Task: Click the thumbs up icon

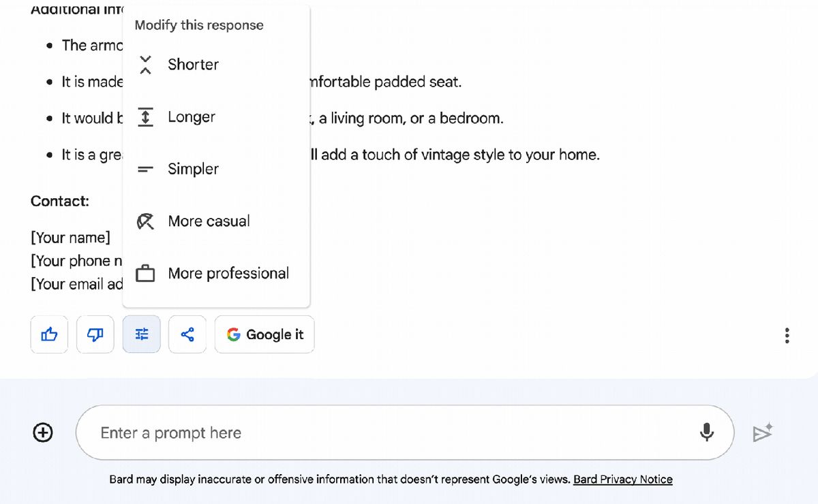Action: [x=49, y=334]
